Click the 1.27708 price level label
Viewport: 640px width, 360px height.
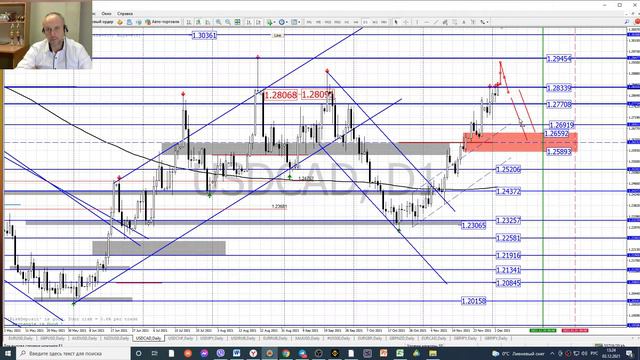pyautogui.click(x=559, y=104)
